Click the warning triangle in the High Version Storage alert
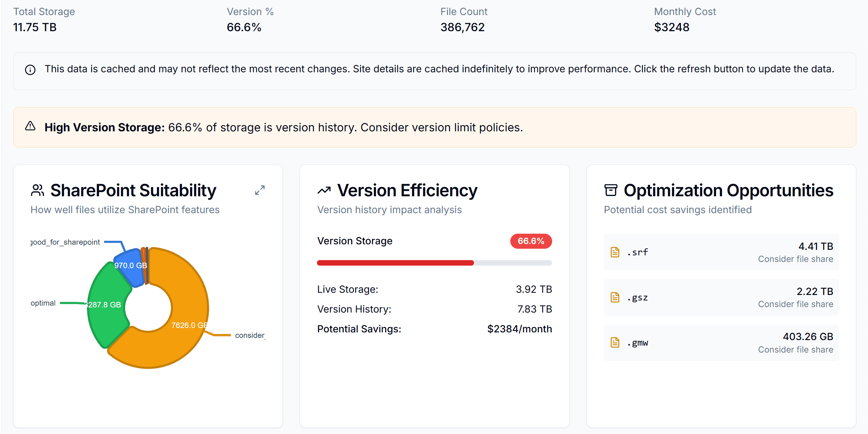 click(30, 126)
